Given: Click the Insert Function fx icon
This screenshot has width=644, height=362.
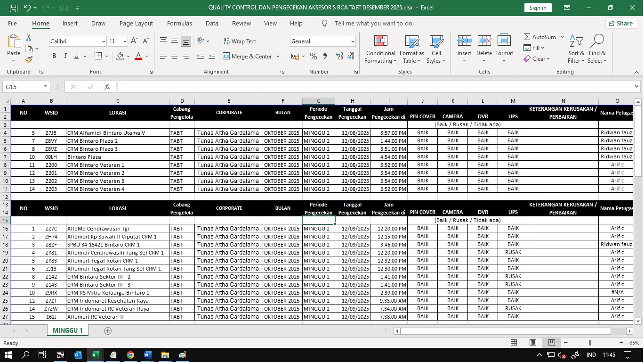Looking at the screenshot, I should point(107,87).
